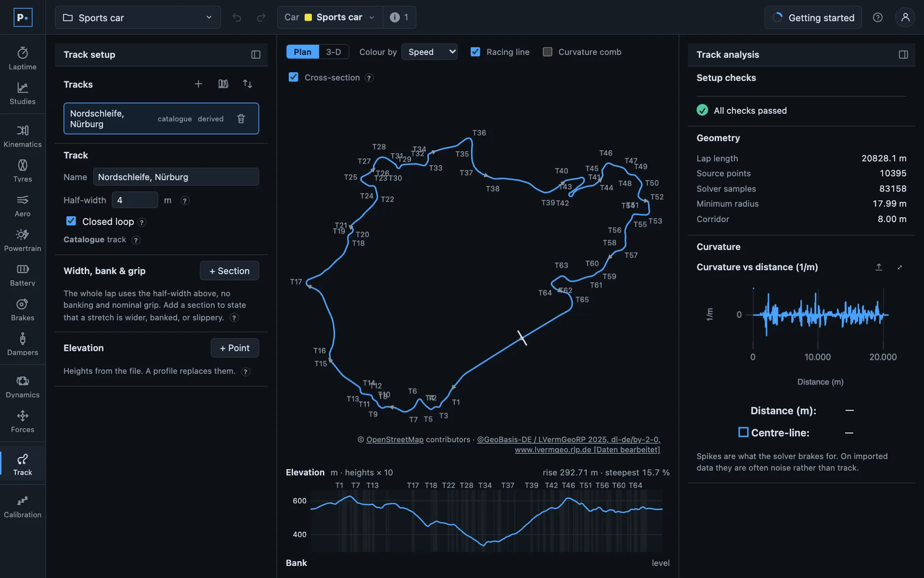This screenshot has height=578, width=924.
Task: Open the OpenStreetMap attribution link
Action: [395, 439]
